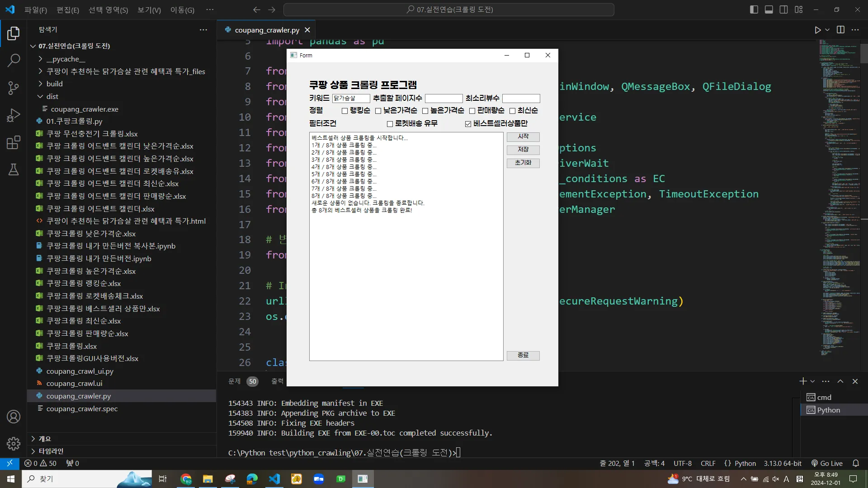Image resolution: width=868 pixels, height=488 pixels.
Task: Customize layout icon in title bar
Action: click(x=798, y=9)
